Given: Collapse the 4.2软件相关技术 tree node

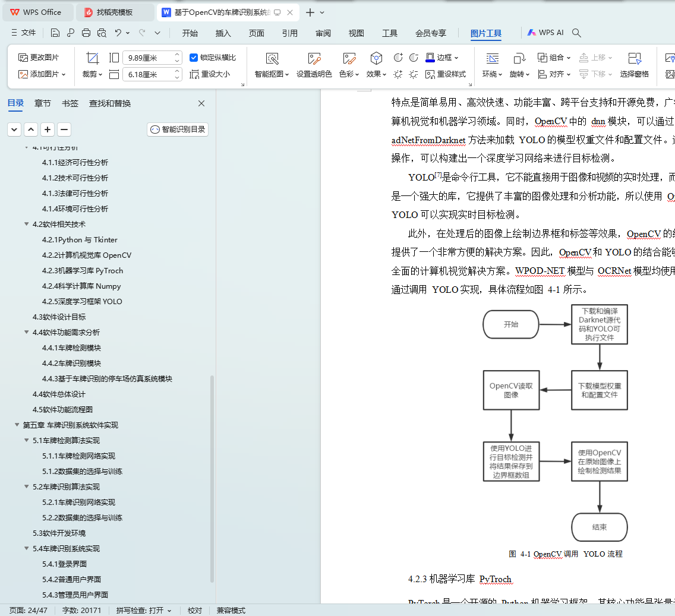Looking at the screenshot, I should pyautogui.click(x=27, y=224).
